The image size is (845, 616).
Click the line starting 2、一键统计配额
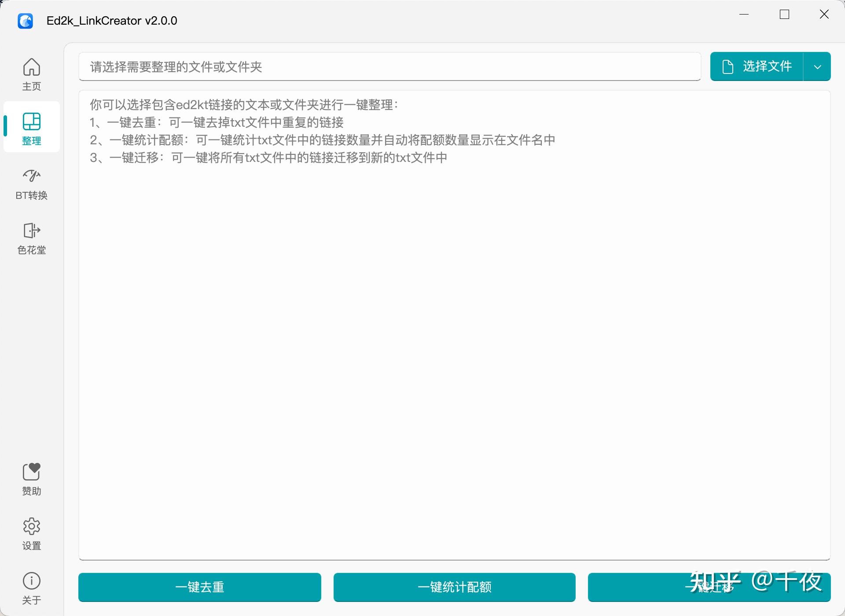(x=323, y=140)
